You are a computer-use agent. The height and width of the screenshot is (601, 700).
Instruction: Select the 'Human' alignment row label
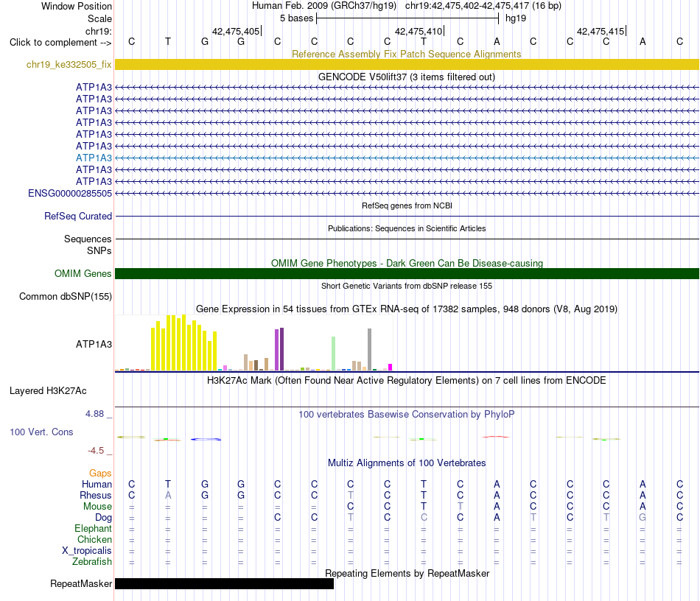(97, 484)
